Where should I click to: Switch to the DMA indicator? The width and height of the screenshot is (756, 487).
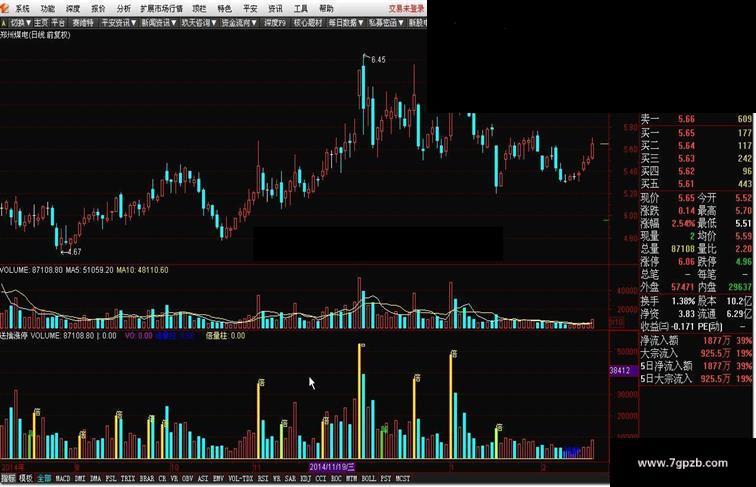[95, 478]
